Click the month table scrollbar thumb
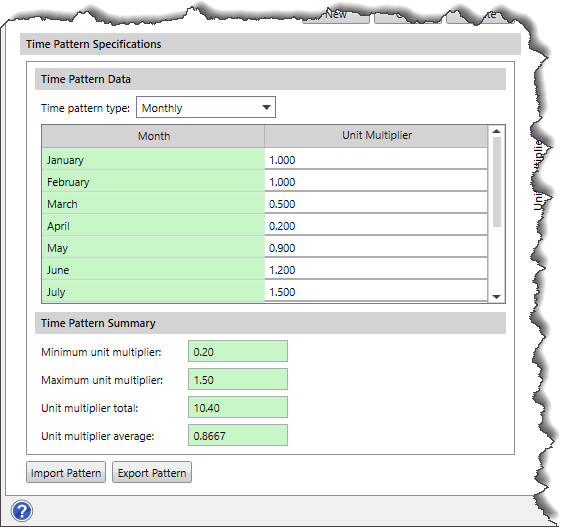 pyautogui.click(x=496, y=182)
